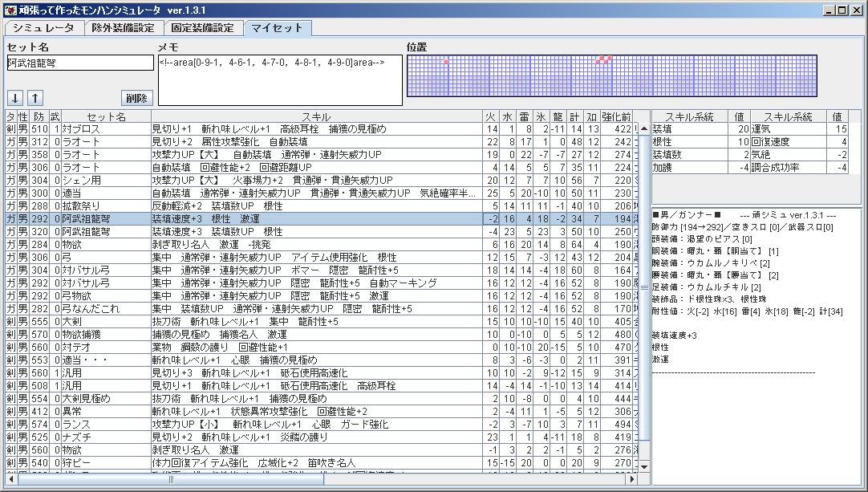The height and width of the screenshot is (492, 868).
Task: Click the セット名 text field
Action: (79, 63)
